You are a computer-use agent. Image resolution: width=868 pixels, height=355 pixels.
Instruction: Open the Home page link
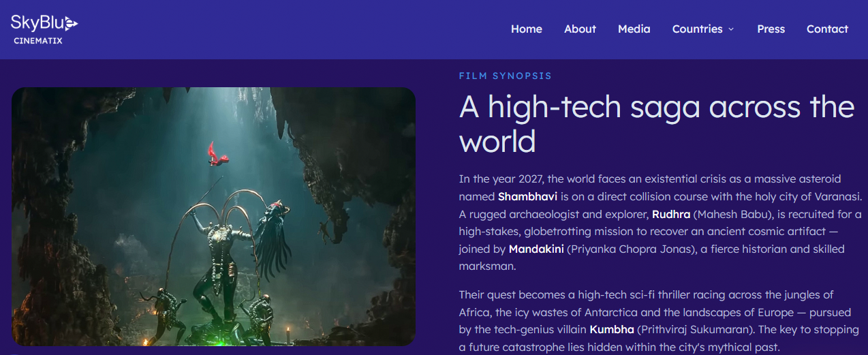[527, 29]
